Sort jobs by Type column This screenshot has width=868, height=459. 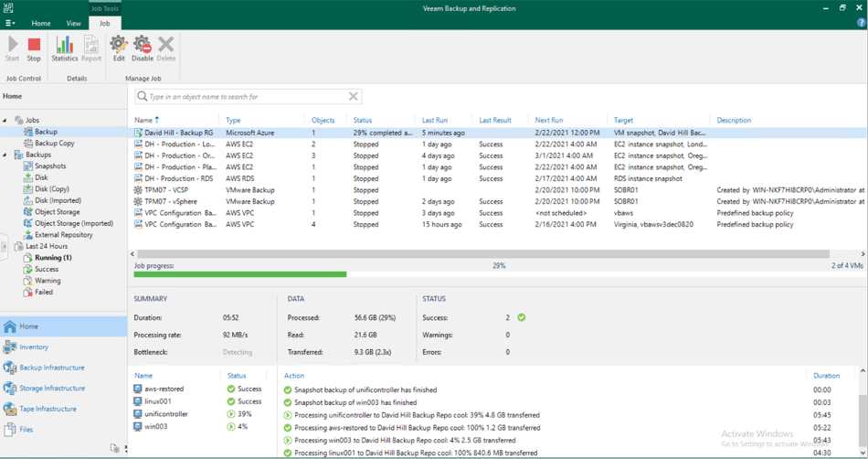pos(233,120)
